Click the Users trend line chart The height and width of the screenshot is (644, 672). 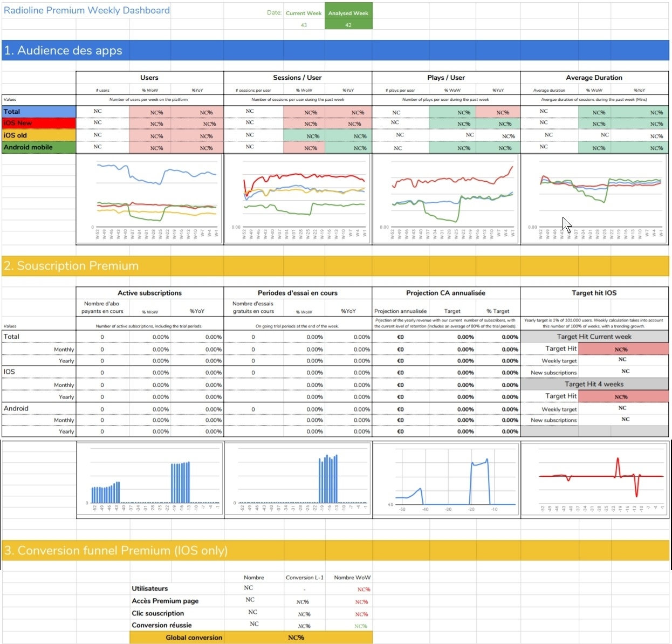(x=149, y=198)
